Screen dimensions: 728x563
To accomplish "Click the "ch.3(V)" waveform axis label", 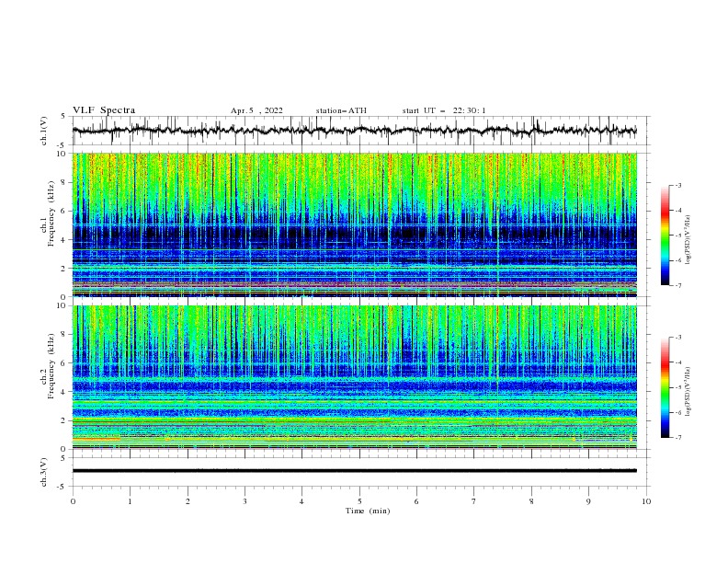I will coord(44,472).
